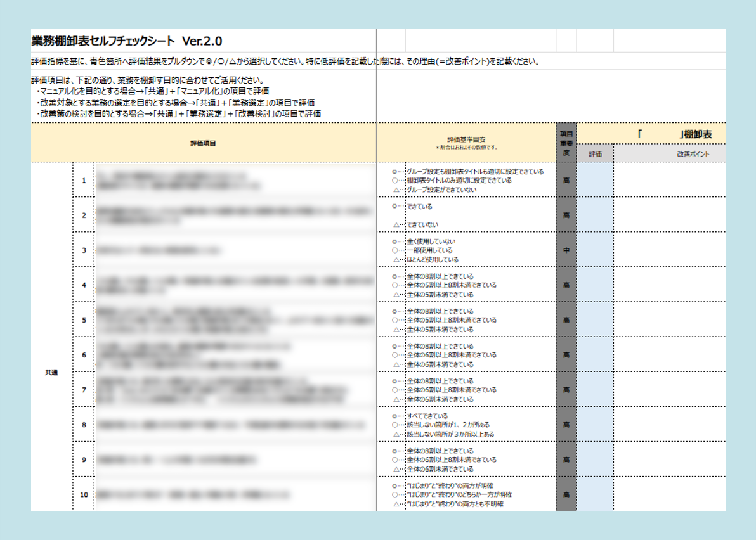Screen dimensions: 756x540
Task: Click the 改善ポイント cell for row 3
Action: [670, 250]
